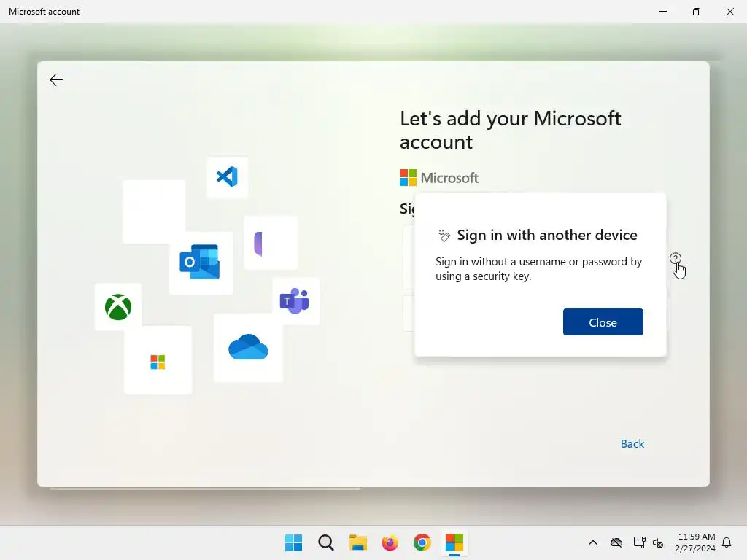
Task: Open the notifications bell
Action: pos(727,542)
